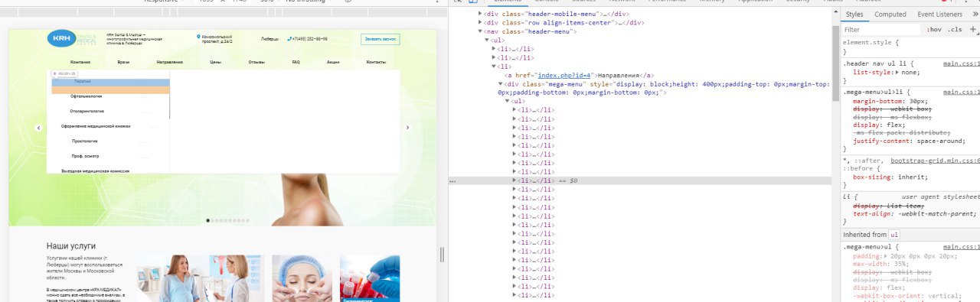Open Компания in site navigation

click(80, 61)
